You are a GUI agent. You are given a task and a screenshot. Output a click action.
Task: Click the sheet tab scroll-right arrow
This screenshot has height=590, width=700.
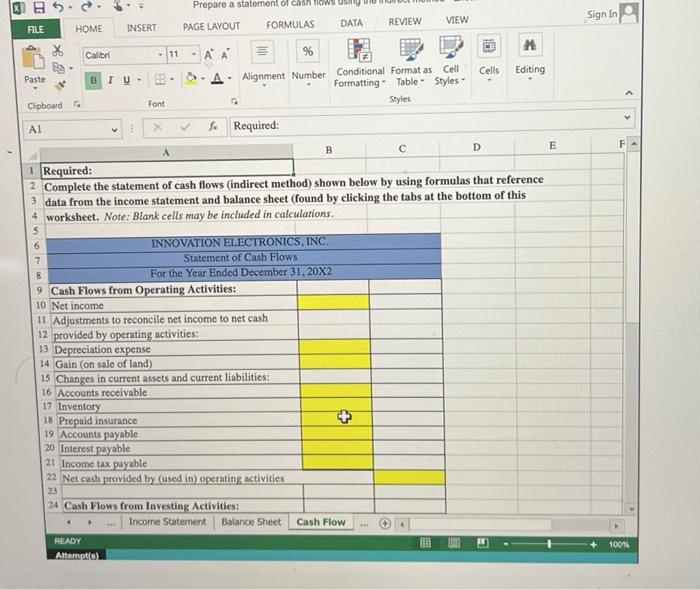coord(90,522)
